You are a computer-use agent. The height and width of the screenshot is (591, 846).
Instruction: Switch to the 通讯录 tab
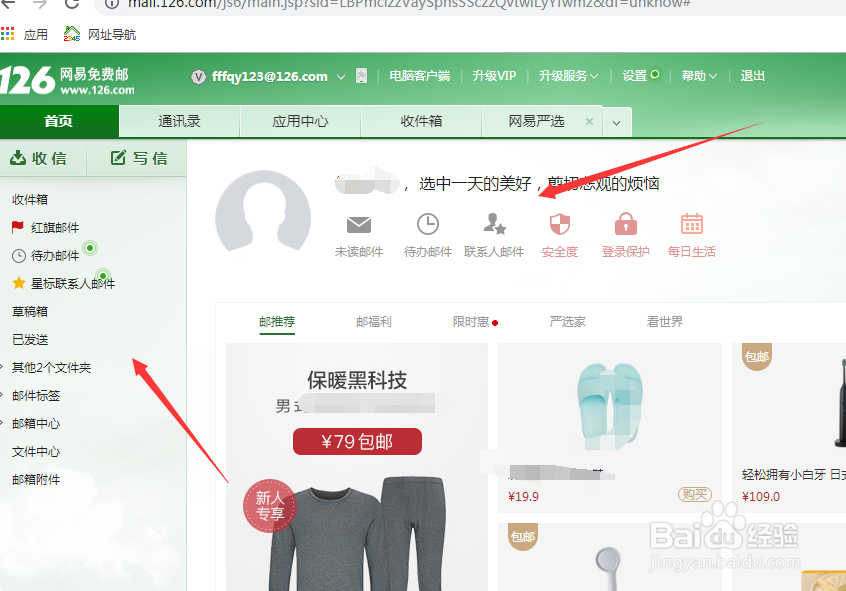[179, 121]
